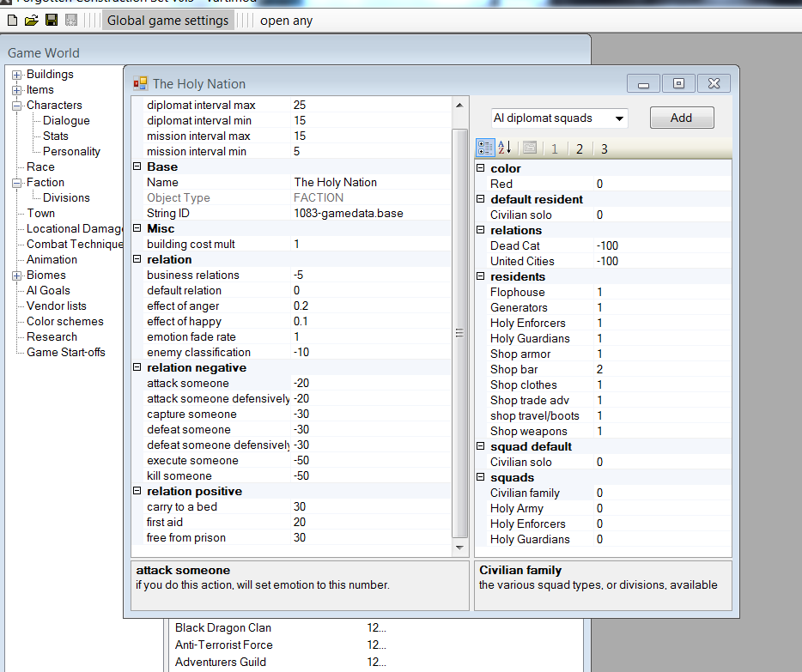Select Race in the Game World tree

point(40,167)
